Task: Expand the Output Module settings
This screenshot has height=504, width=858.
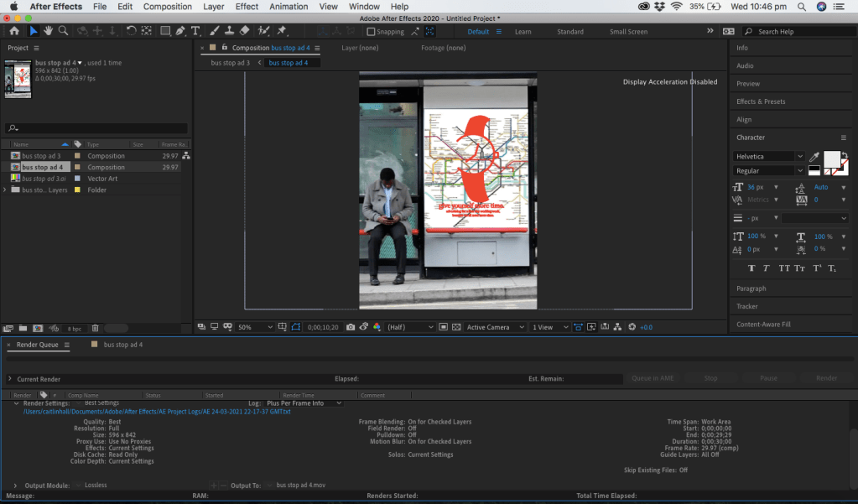Action: (15, 486)
